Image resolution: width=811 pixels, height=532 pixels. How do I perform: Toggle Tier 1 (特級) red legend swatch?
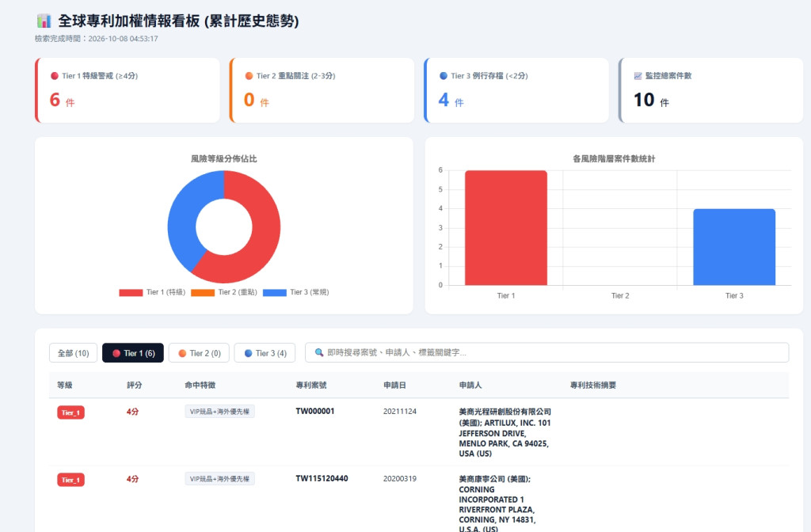(131, 293)
